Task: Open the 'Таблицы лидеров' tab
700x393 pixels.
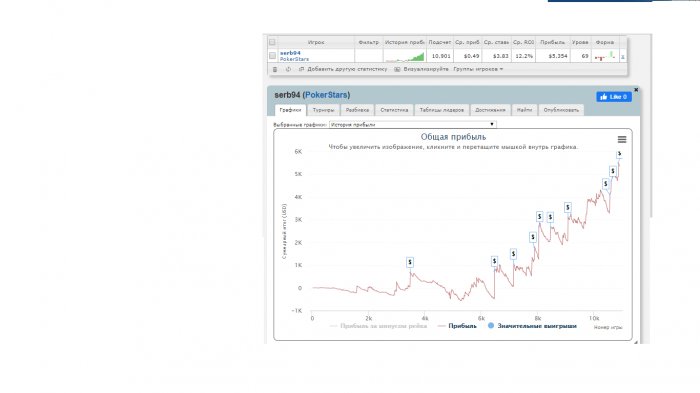Action: click(442, 110)
